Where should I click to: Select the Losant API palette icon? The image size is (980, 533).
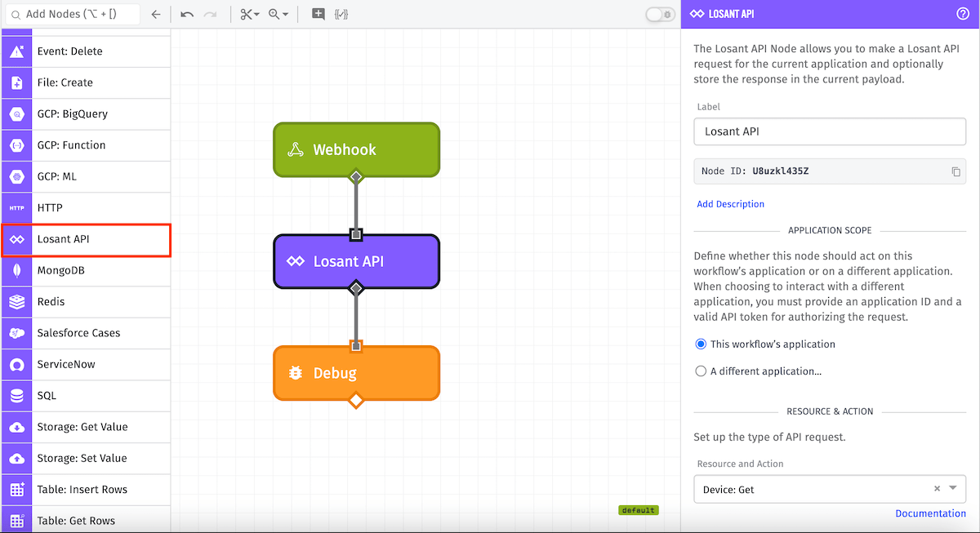[x=16, y=239]
